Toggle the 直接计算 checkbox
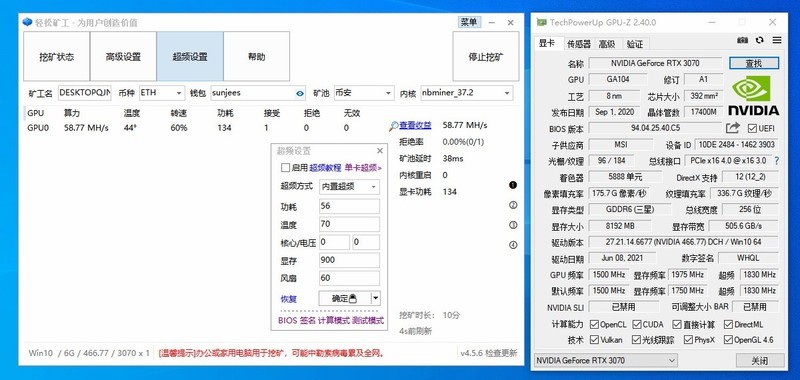The height and width of the screenshot is (380, 800). click(x=677, y=324)
